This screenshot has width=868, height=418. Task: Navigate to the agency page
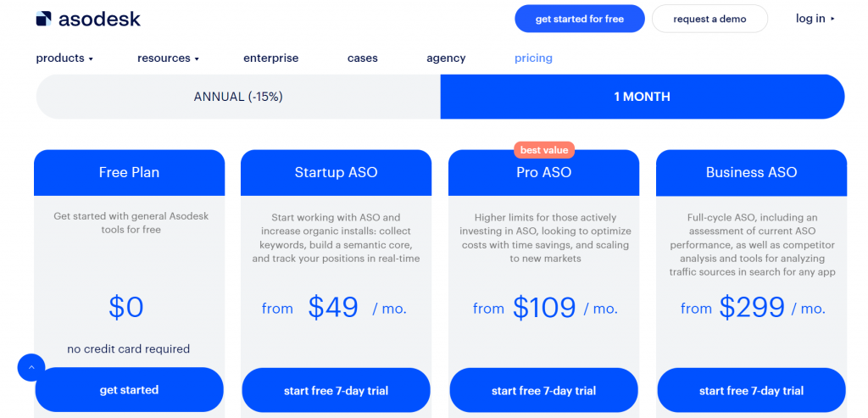click(x=446, y=59)
